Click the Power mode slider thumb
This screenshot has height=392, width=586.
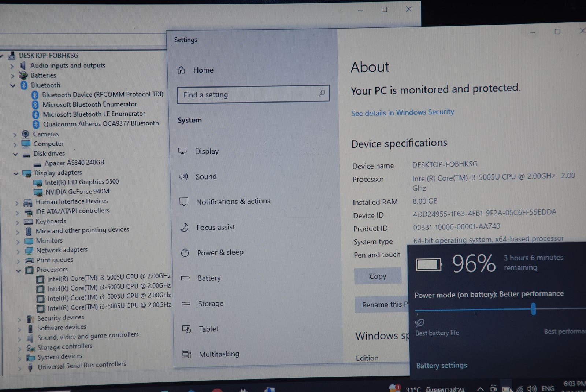[x=533, y=309]
